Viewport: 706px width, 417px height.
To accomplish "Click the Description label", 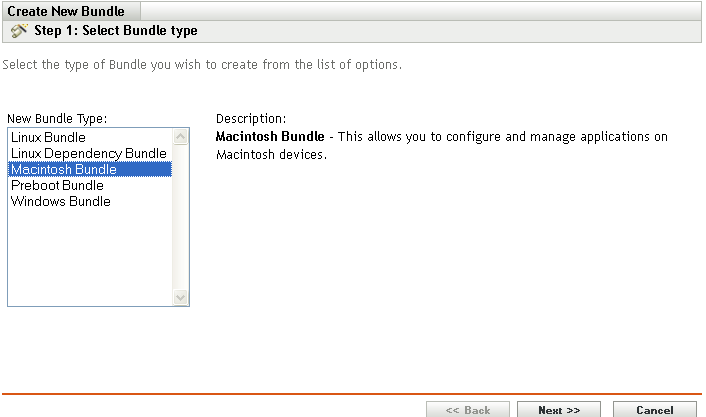I will (251, 118).
